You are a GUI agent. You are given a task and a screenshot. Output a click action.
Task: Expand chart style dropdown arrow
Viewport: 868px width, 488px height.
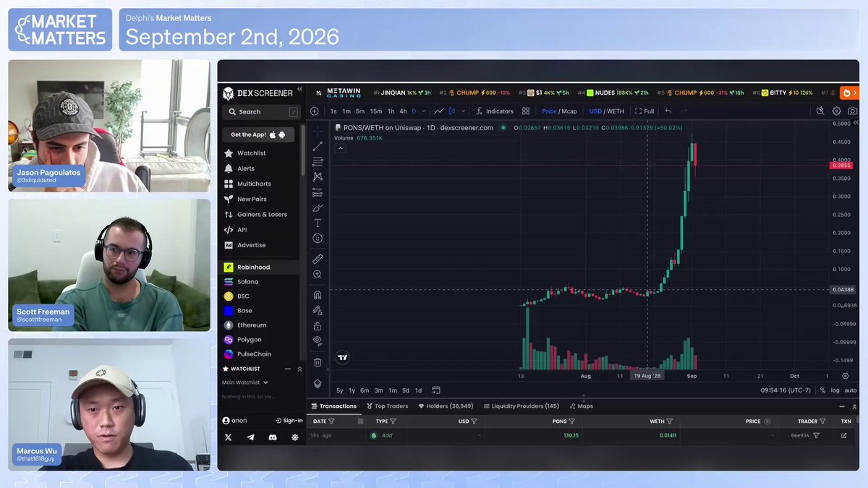point(463,111)
